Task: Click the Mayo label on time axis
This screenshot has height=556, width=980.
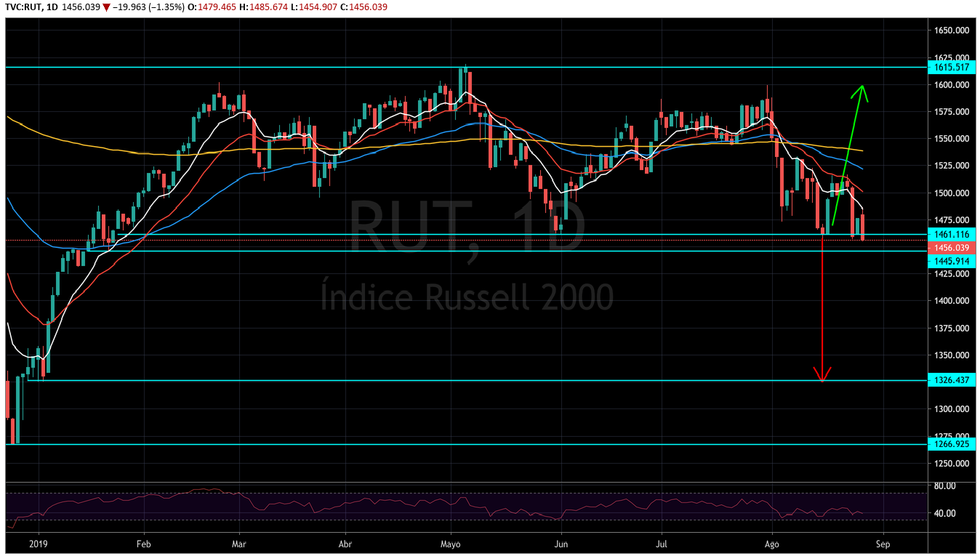Action: [x=451, y=544]
